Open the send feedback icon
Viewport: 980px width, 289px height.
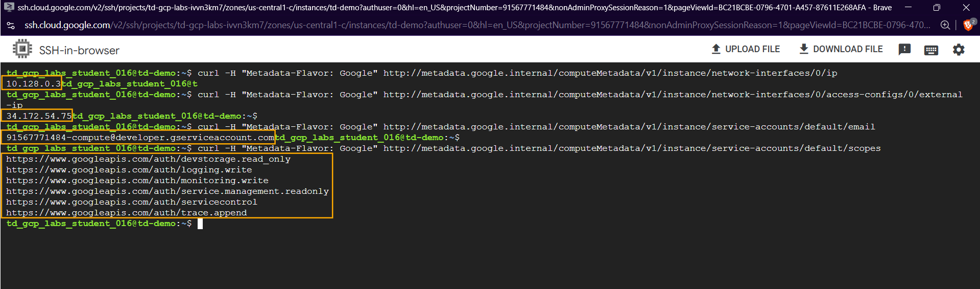pos(904,50)
